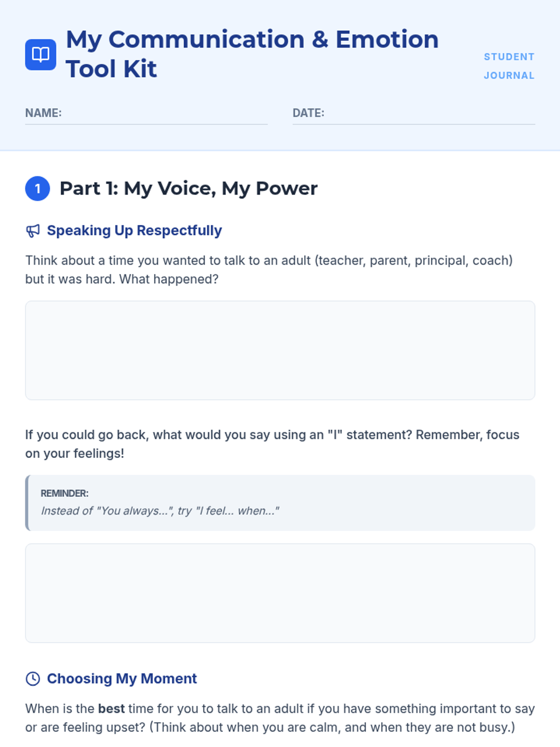Click the NAME: field label
This screenshot has height=747, width=560.
pyautogui.click(x=43, y=113)
